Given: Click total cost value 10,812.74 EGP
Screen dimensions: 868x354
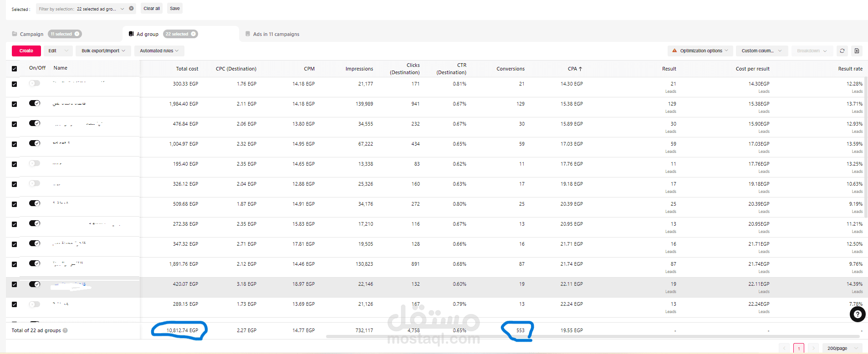Looking at the screenshot, I should click(182, 330).
